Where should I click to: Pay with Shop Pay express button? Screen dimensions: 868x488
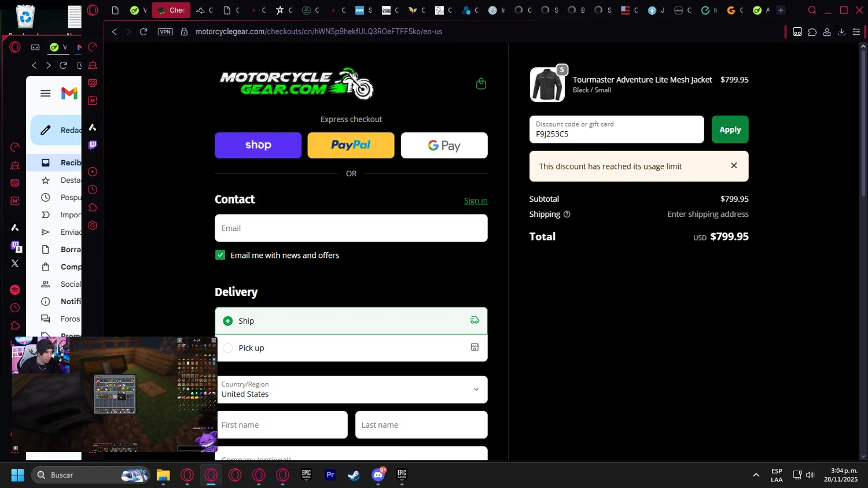tap(258, 145)
